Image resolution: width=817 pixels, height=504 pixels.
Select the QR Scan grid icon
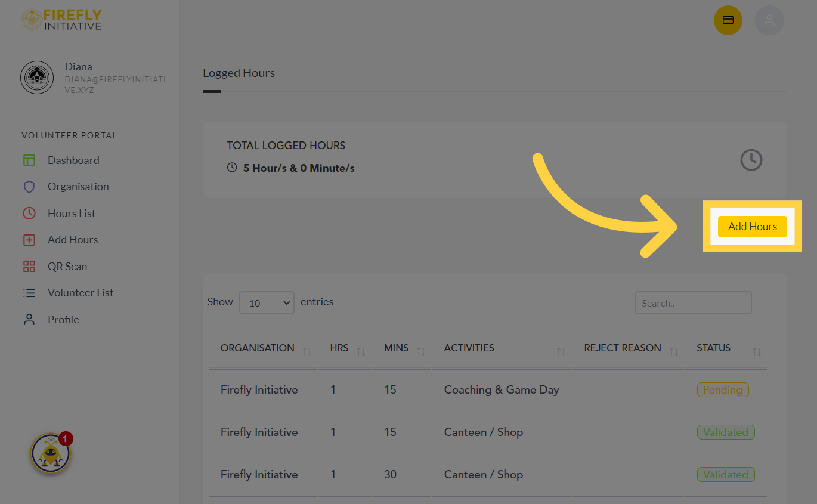[29, 266]
